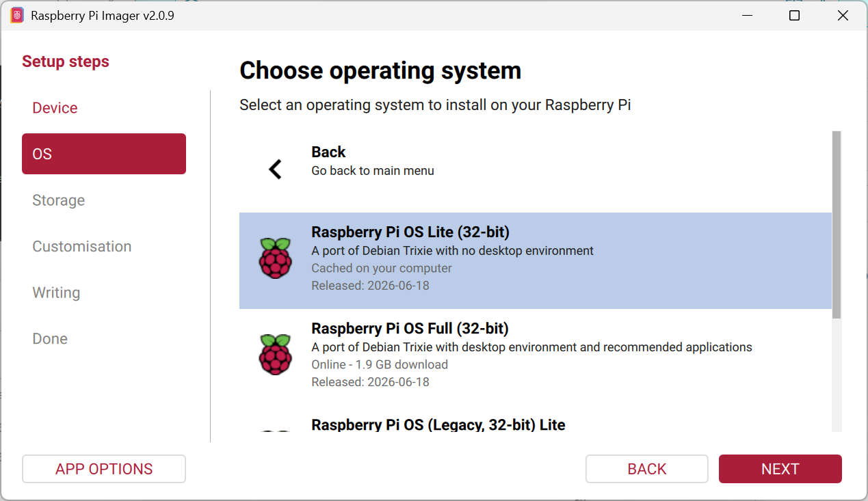Choose Raspberry Pi OS Lite (32-bit) title
Viewport: 868px width, 501px height.
410,232
